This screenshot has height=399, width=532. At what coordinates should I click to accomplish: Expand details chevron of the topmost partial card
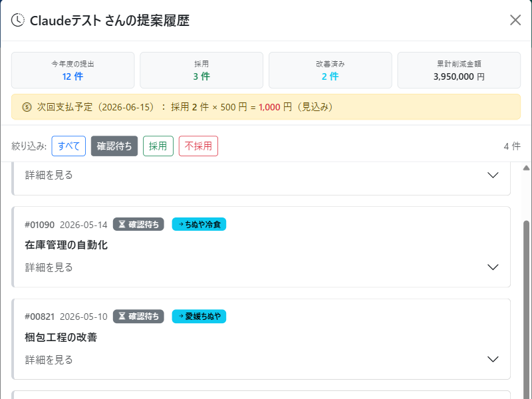[x=493, y=175]
